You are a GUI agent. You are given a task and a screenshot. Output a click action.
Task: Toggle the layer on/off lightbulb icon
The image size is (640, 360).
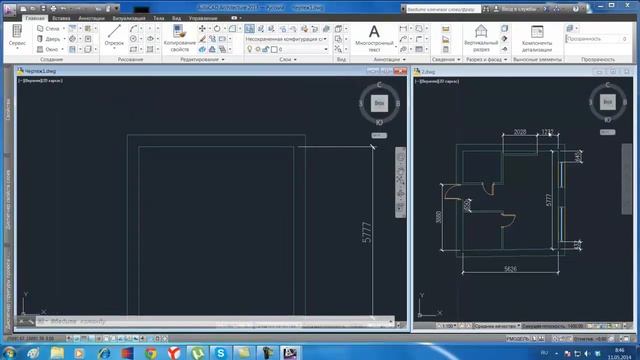pyautogui.click(x=249, y=49)
